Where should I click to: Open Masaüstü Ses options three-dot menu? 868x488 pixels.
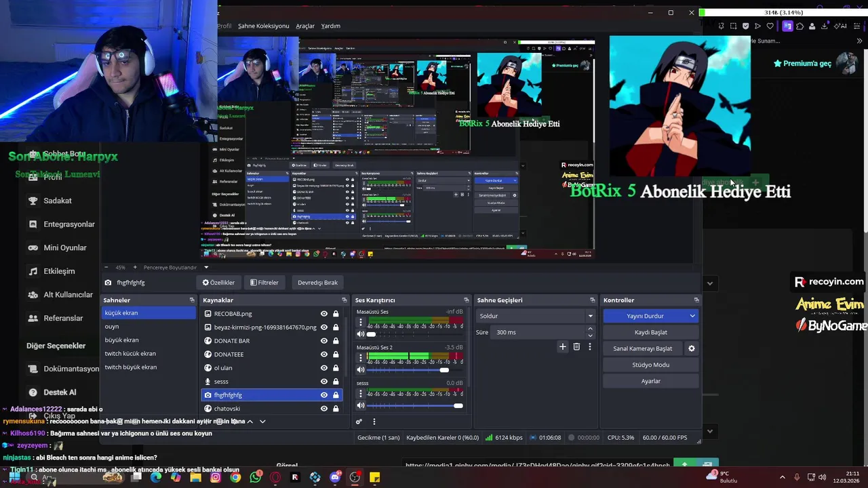361,323
